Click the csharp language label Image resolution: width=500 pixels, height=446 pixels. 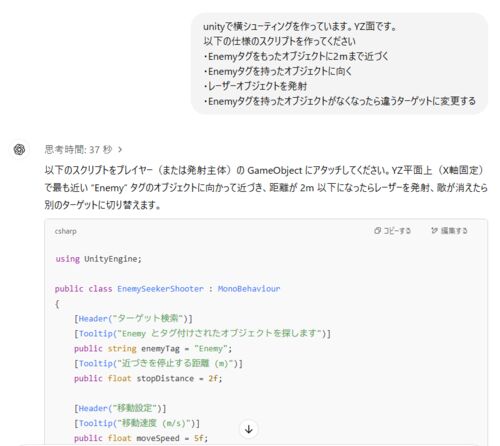click(65, 231)
